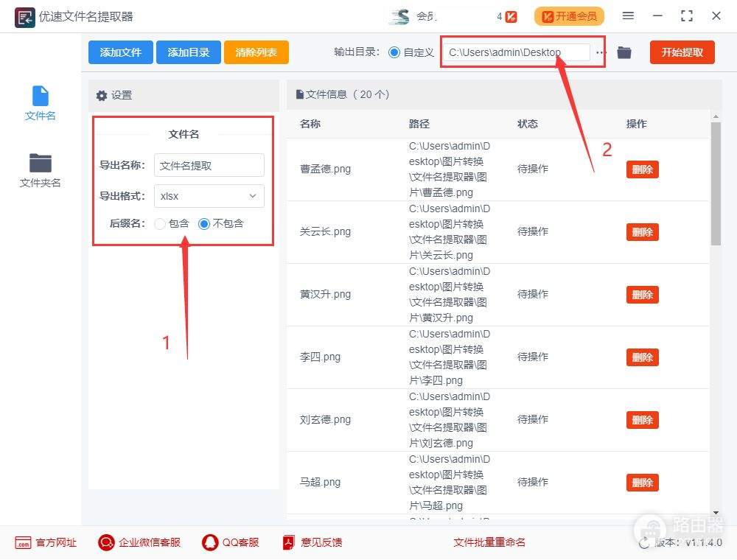The image size is (737, 560).
Task: Open the hamburger menu icon
Action: tap(628, 16)
